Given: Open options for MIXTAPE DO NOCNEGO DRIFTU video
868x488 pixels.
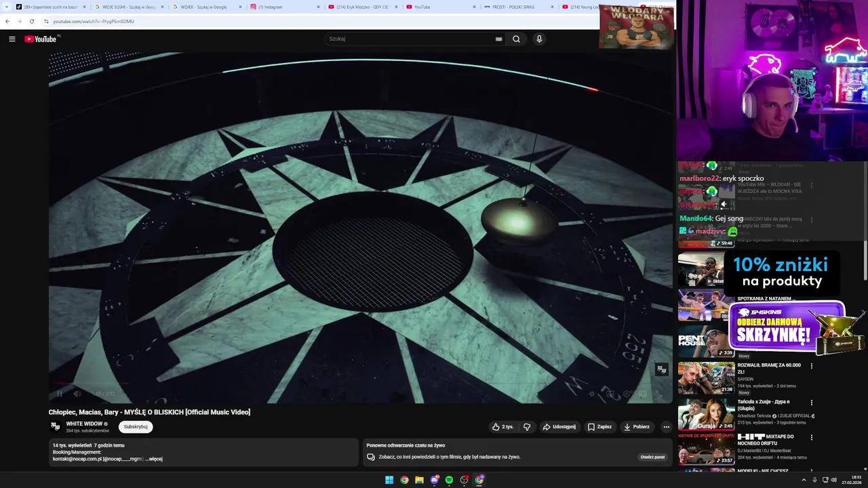Looking at the screenshot, I should 812,437.
